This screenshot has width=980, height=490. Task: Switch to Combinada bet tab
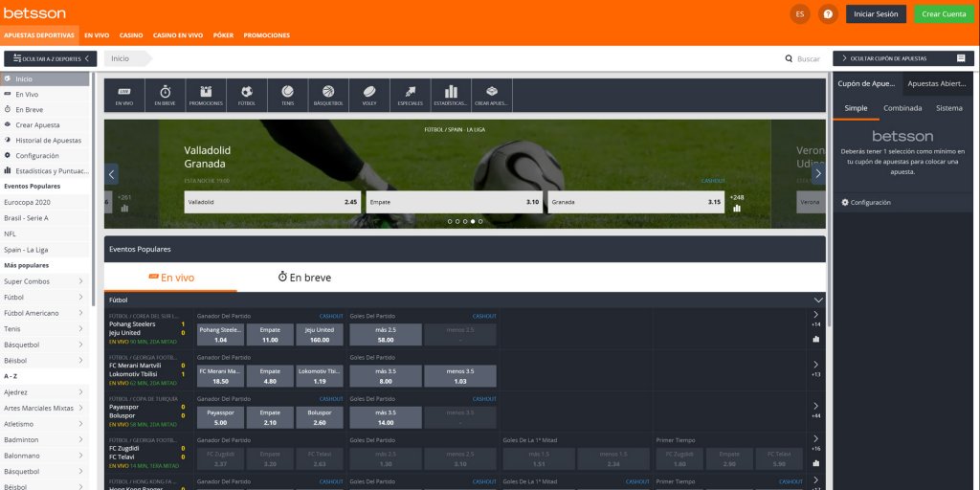tap(902, 108)
